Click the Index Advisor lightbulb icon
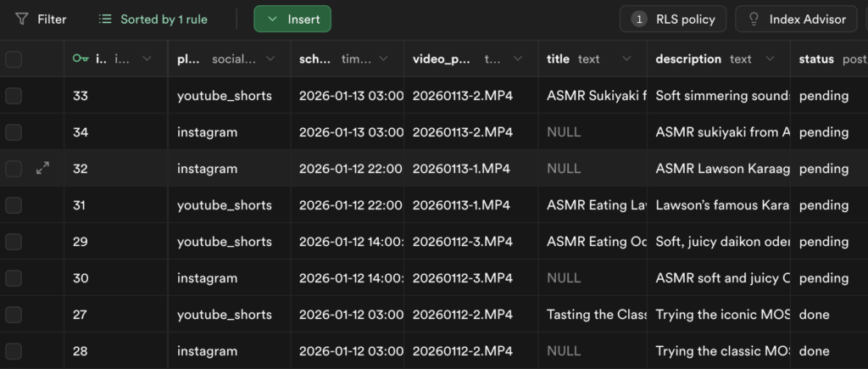The image size is (868, 369). click(x=753, y=19)
